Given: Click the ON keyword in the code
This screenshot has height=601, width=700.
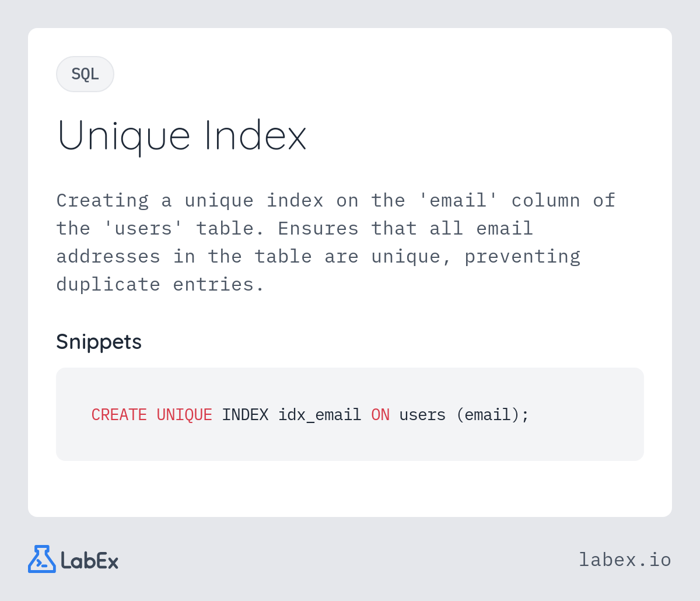Looking at the screenshot, I should (x=380, y=415).
